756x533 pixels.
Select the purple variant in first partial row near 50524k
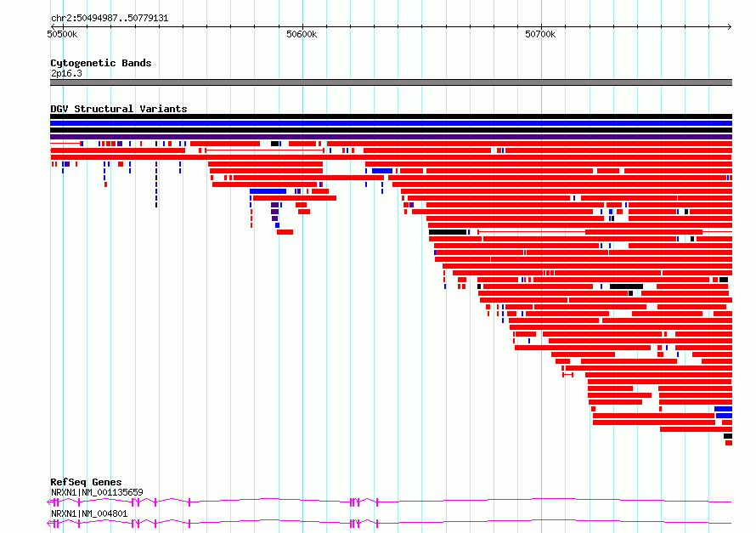(120, 144)
